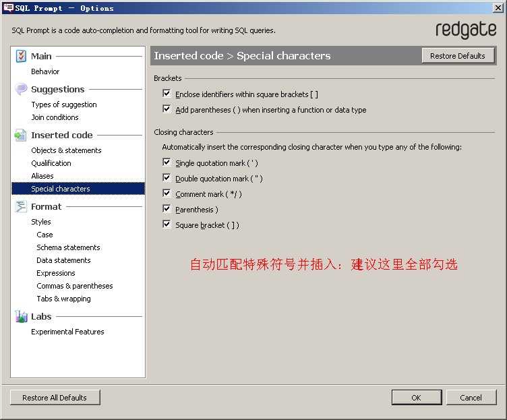Open the Expressions page

pos(55,273)
